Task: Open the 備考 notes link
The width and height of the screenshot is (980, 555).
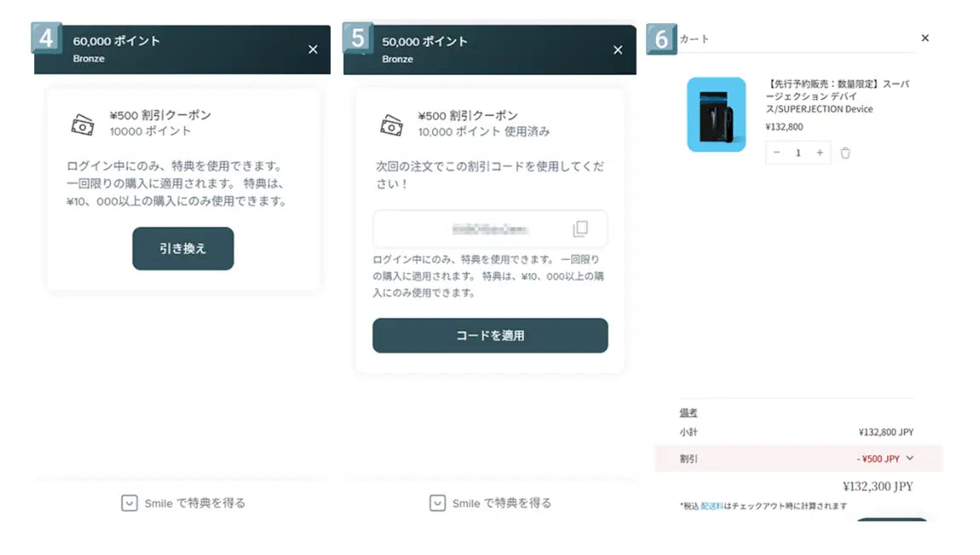Action: click(688, 413)
